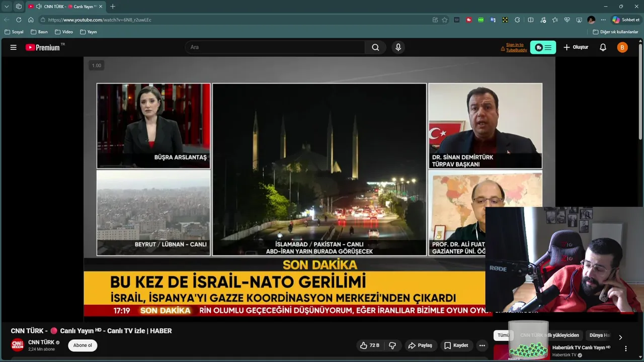Open Basın bookmarks folder
The height and width of the screenshot is (362, 644).
[39, 32]
